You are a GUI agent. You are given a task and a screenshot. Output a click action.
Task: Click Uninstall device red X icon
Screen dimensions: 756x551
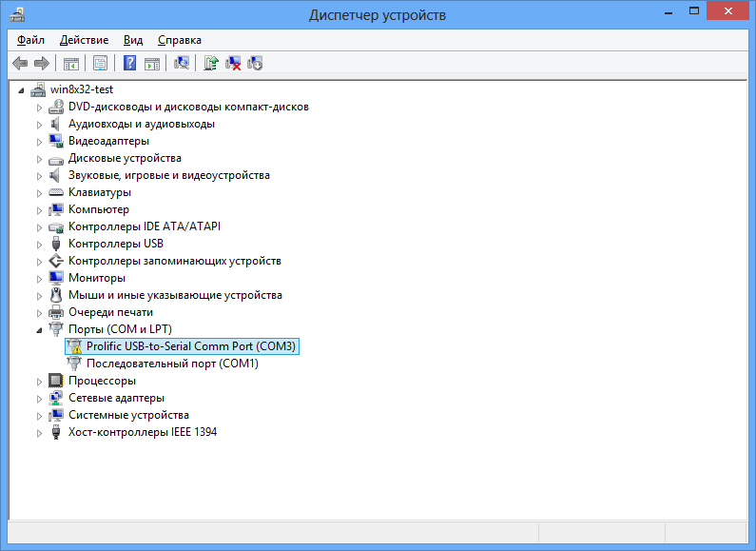tap(233, 63)
